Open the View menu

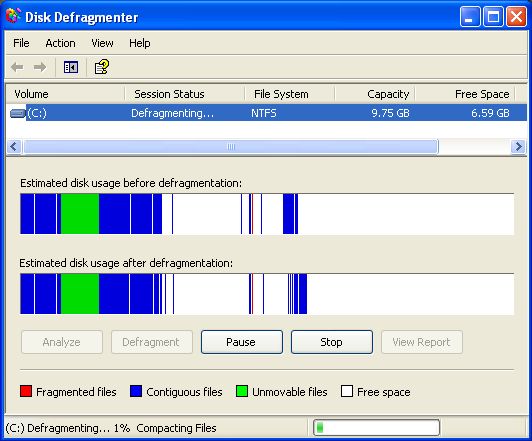point(102,43)
